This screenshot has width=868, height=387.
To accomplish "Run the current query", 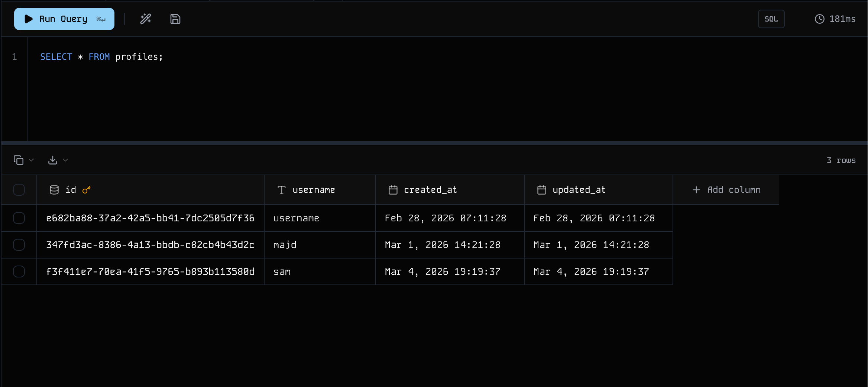I will click(x=63, y=19).
